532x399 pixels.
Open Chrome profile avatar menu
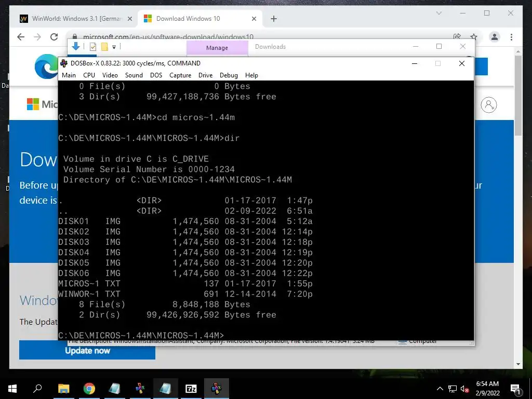point(495,37)
